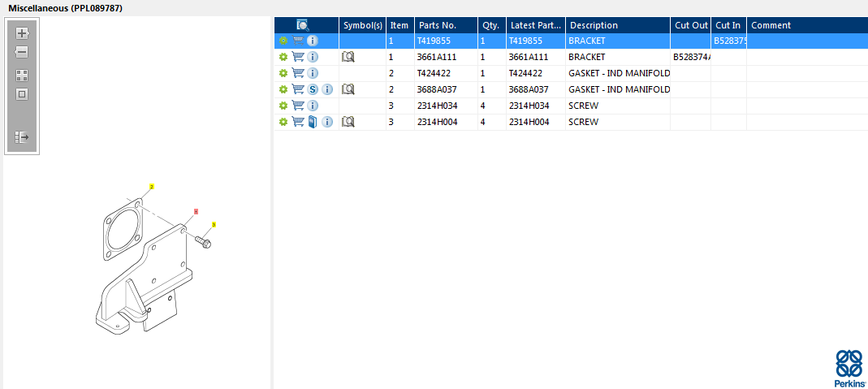Click green gear icon for 2314H034
The image size is (868, 389).
(283, 105)
